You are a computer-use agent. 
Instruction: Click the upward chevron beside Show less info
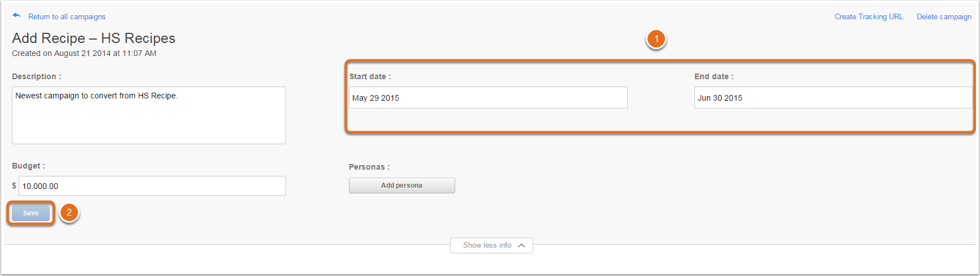tap(521, 245)
